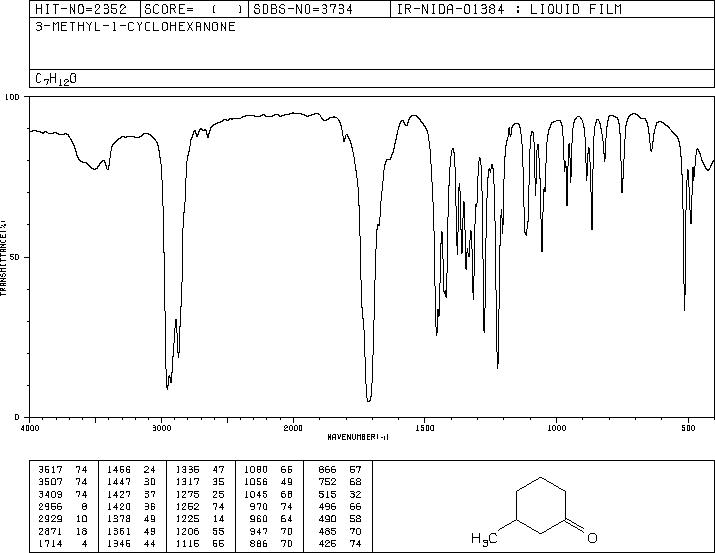
Task: Click the 3507 peak table entry
Action: 62,481
